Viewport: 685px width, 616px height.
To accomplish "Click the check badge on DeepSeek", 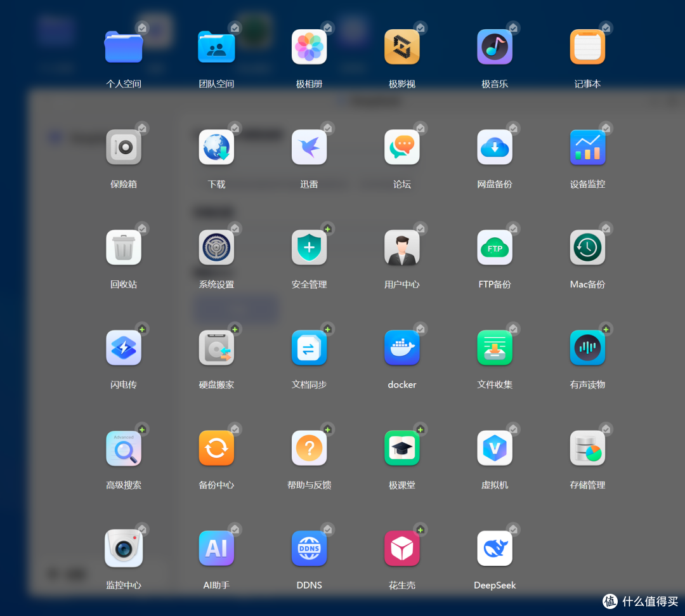I will [x=513, y=530].
